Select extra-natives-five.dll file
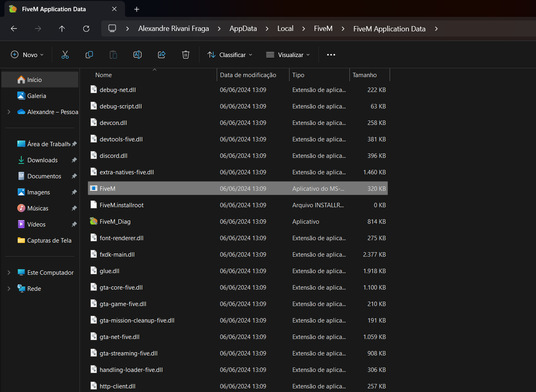 click(x=238, y=172)
